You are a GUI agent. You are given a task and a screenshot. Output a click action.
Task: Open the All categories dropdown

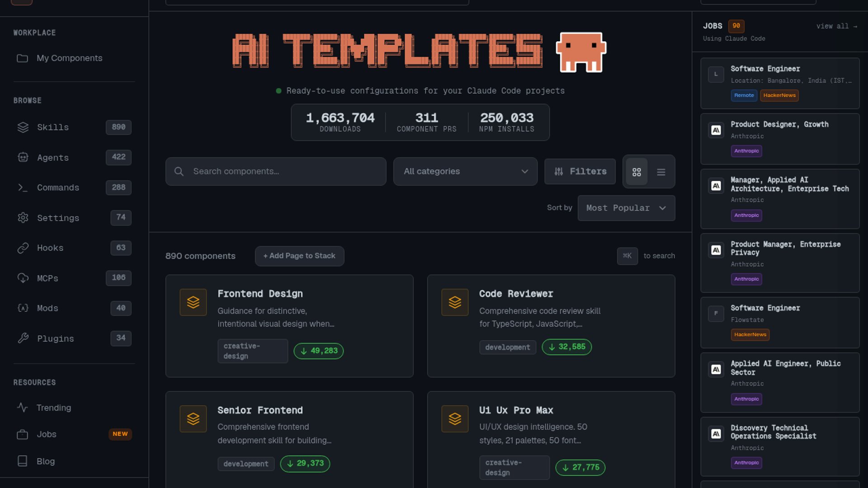point(465,172)
